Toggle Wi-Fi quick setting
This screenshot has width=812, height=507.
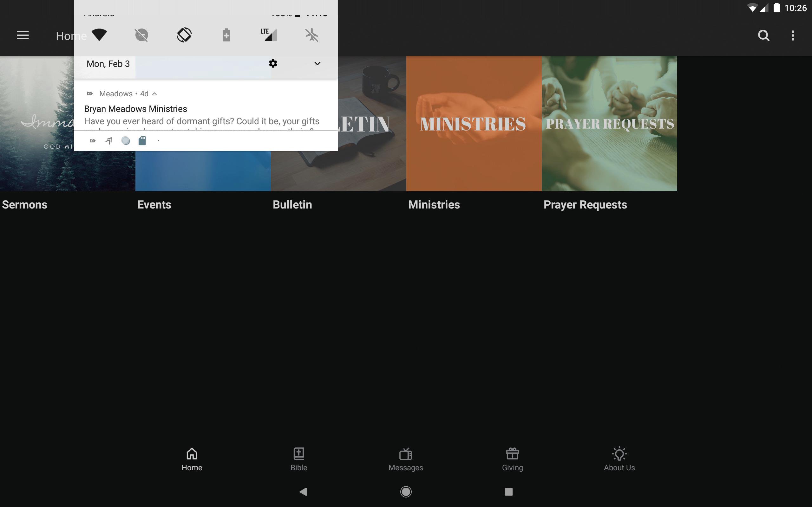[x=99, y=35]
